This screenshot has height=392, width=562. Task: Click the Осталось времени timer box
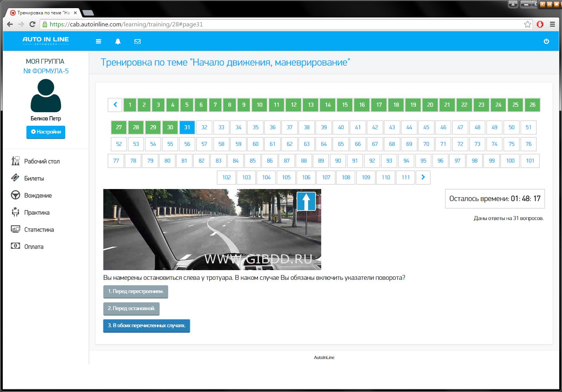[495, 199]
